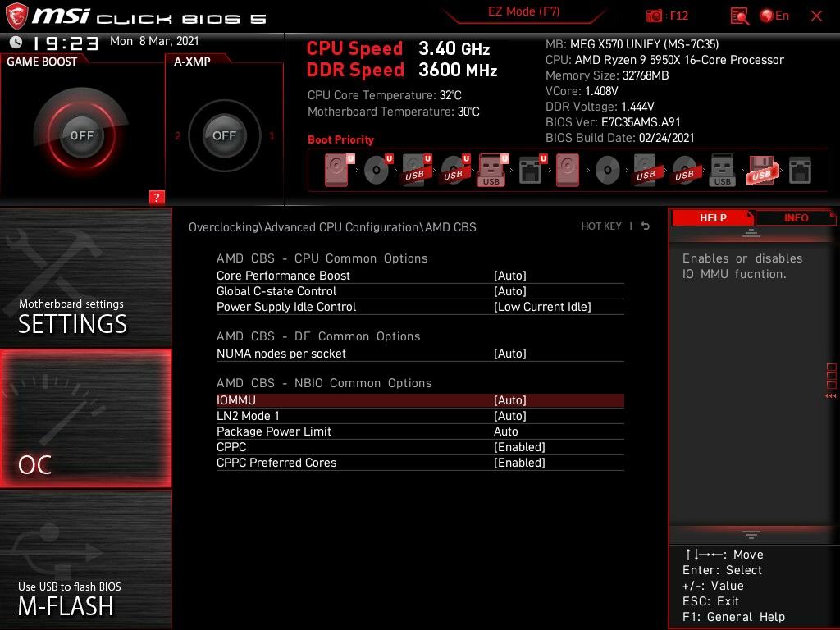The width and height of the screenshot is (840, 630).
Task: Click the Boot Priority heading
Action: pos(340,139)
